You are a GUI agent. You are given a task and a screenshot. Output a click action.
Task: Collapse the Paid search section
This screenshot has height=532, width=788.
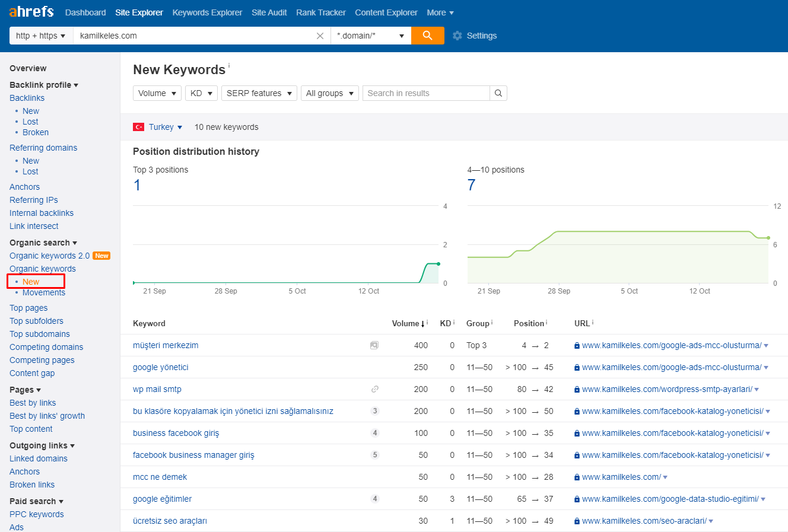(36, 501)
